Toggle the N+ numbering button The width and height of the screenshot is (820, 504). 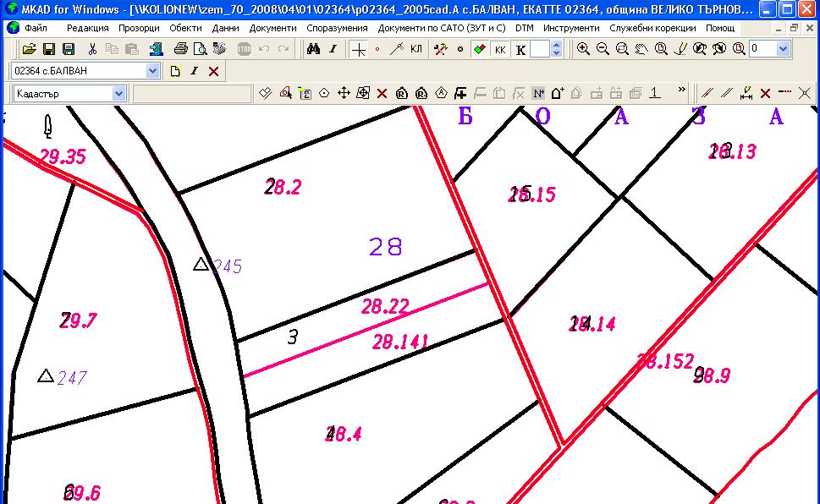pos(538,93)
